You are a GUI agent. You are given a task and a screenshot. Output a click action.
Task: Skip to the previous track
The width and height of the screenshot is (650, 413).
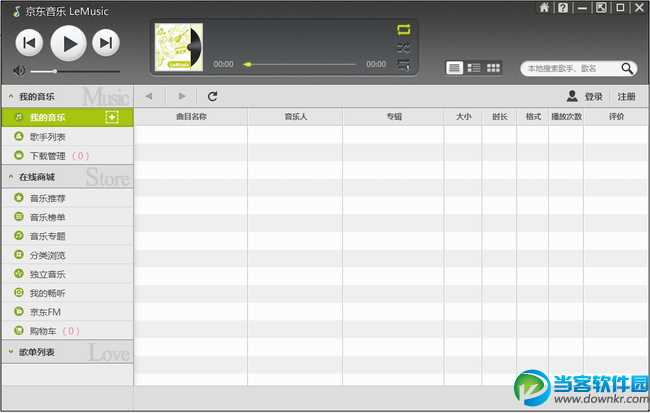[29, 42]
